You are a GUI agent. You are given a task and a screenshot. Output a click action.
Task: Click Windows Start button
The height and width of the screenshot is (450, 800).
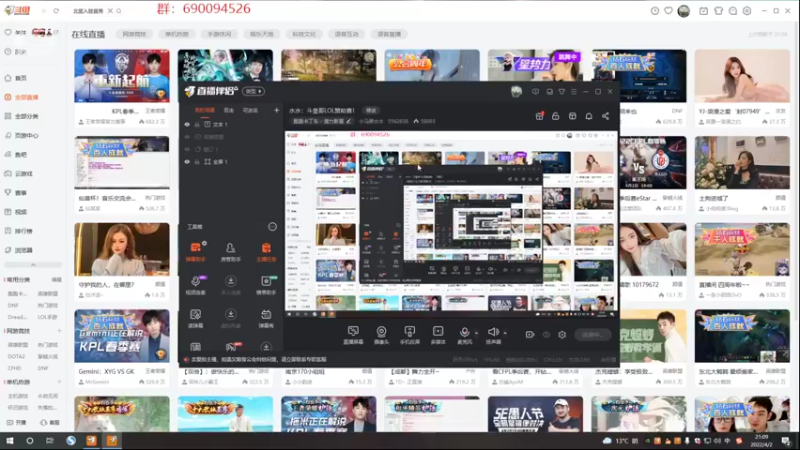[x=9, y=440]
